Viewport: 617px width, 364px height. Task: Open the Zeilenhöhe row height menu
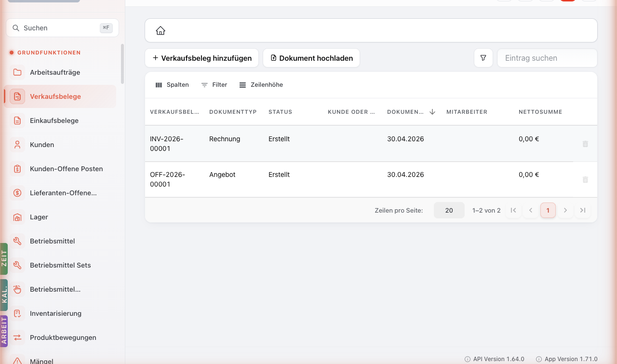[261, 85]
